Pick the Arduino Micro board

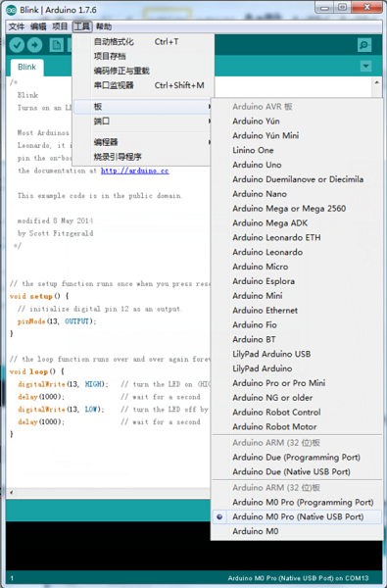point(297,267)
